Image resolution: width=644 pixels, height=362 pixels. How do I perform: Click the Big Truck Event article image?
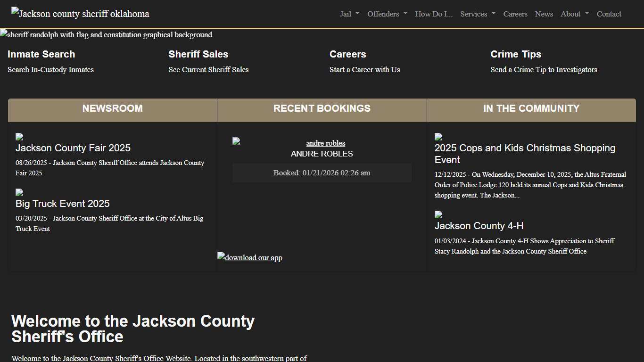(x=19, y=192)
